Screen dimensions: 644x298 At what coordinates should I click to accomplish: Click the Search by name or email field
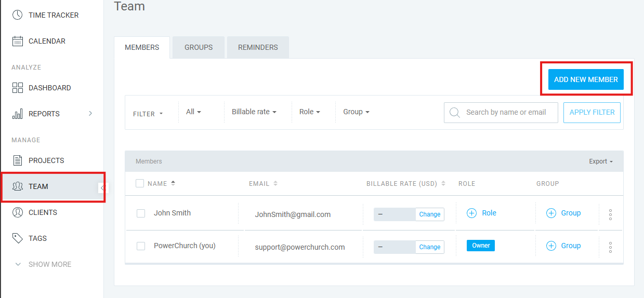(501, 112)
